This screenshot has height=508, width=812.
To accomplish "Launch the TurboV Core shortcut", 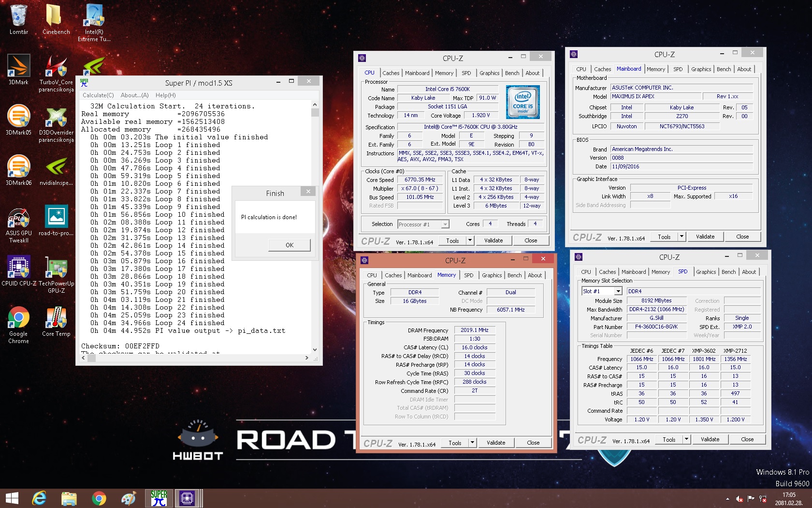I will (56, 73).
